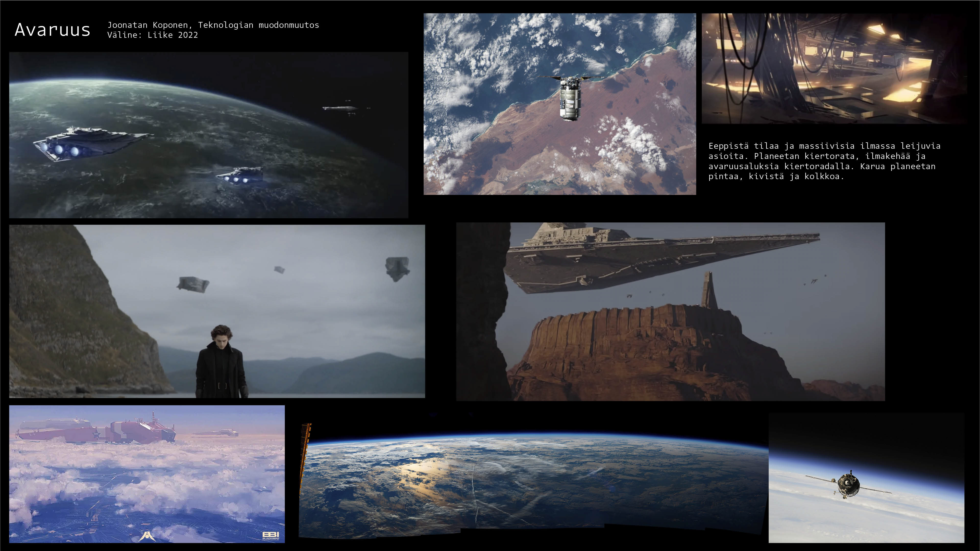Select the Earth horizon panorama photo
Viewport: 980px width, 551px height.
click(533, 481)
